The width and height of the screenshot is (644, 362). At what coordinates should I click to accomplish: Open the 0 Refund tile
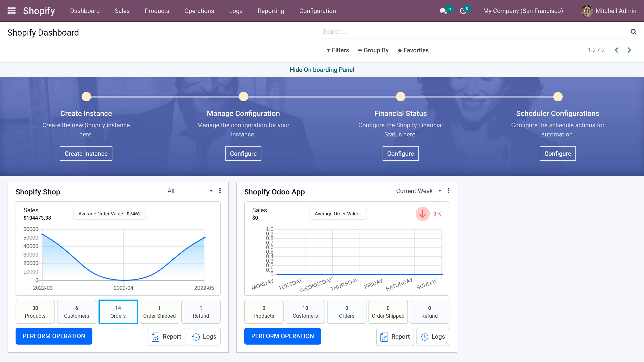[x=429, y=312]
